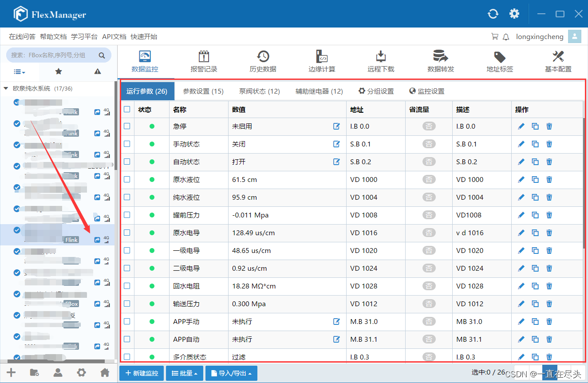
Task: Open the 导入/导出 dropdown
Action: tap(231, 373)
